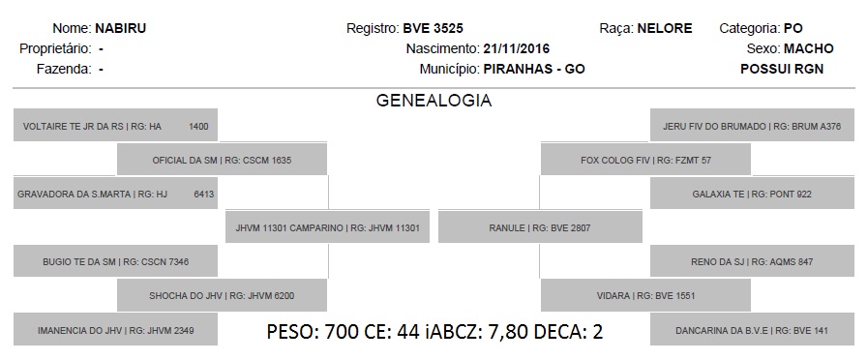Select GALAXIA TE PONT 922 box
This screenshot has width=868, height=360.
tap(752, 194)
